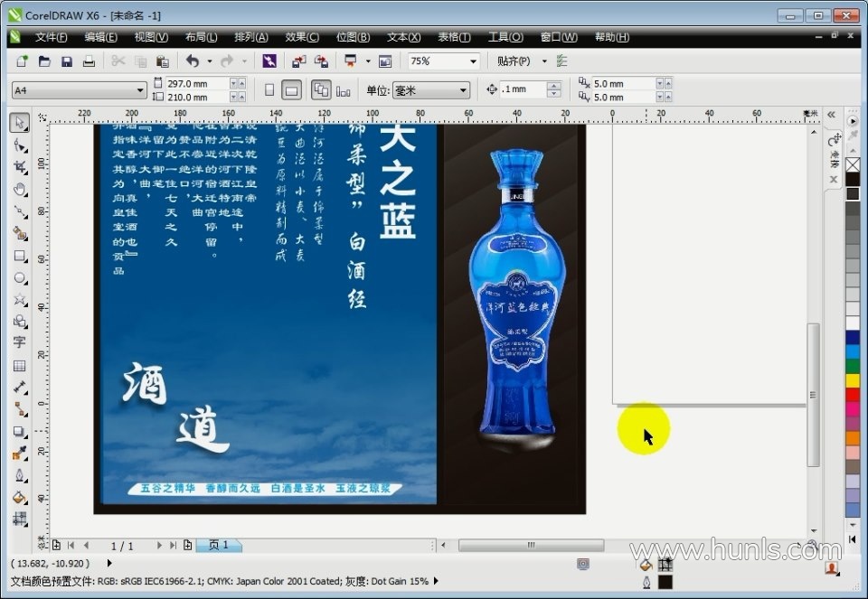Toggle apply layout to all pages

click(321, 90)
